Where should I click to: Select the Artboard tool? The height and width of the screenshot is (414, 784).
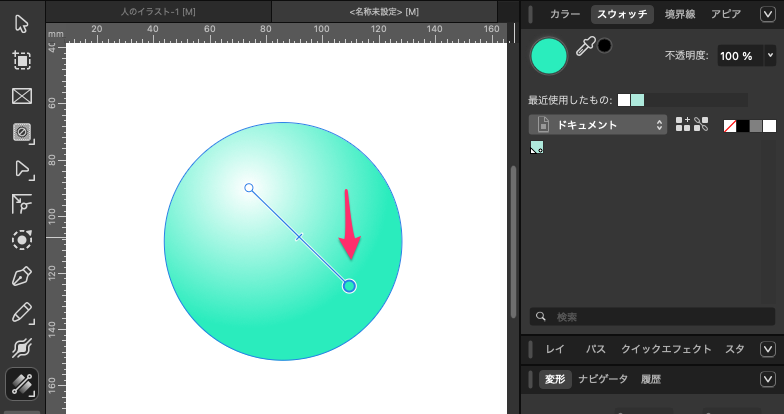pyautogui.click(x=21, y=60)
